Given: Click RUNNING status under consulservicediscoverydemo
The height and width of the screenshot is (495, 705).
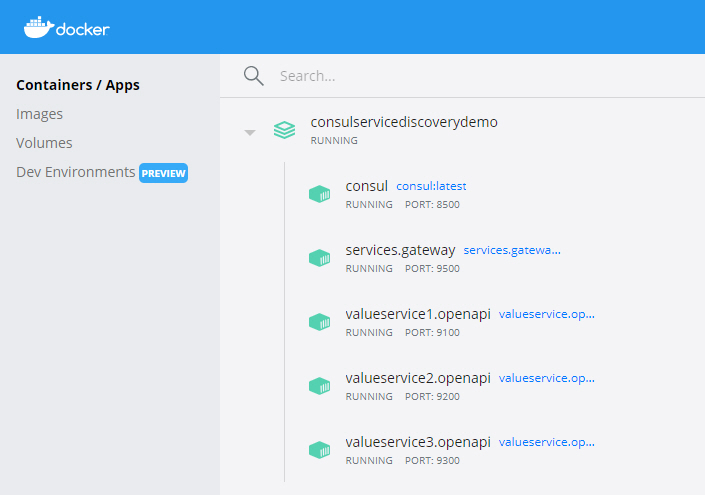Looking at the screenshot, I should click(334, 141).
